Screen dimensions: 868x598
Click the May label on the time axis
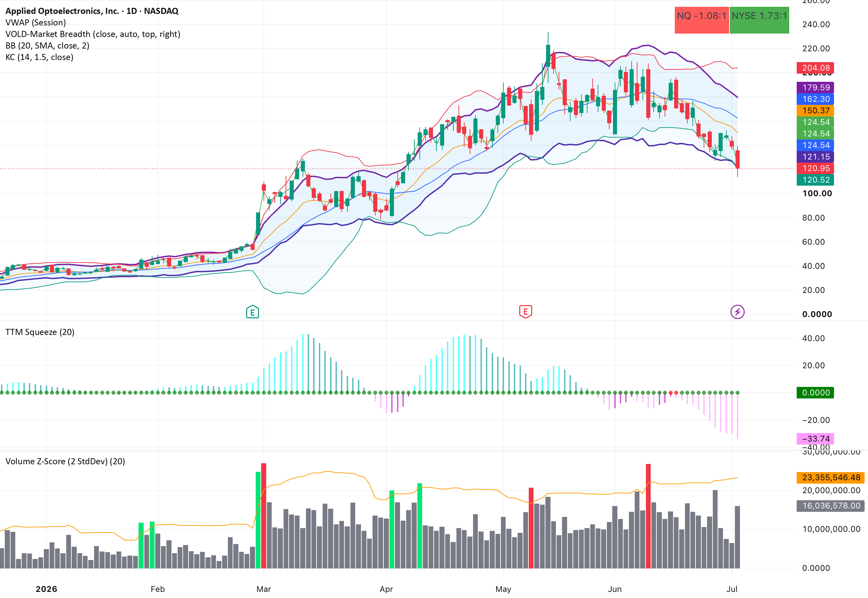(503, 589)
